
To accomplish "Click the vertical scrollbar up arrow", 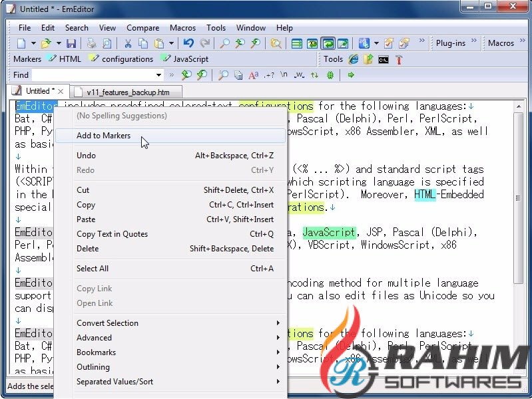I will pos(519,106).
